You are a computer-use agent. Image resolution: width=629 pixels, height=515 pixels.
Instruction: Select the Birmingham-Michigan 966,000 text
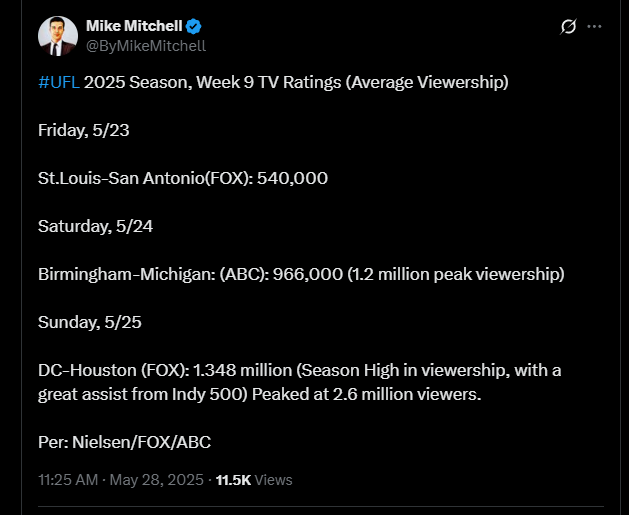tap(190, 274)
